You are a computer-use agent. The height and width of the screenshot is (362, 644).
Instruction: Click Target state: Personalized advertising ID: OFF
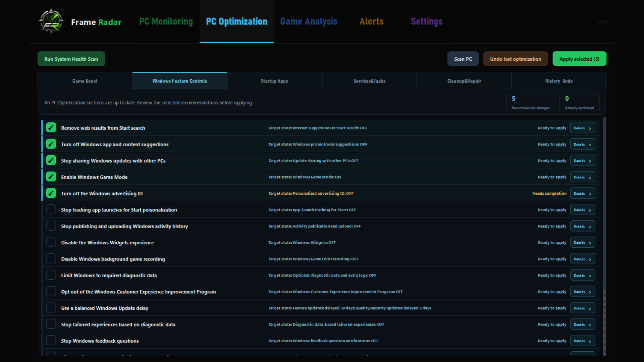click(x=311, y=193)
